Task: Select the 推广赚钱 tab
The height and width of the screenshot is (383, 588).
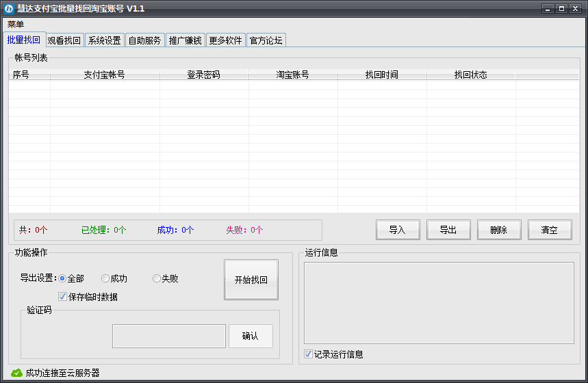Action: click(185, 40)
